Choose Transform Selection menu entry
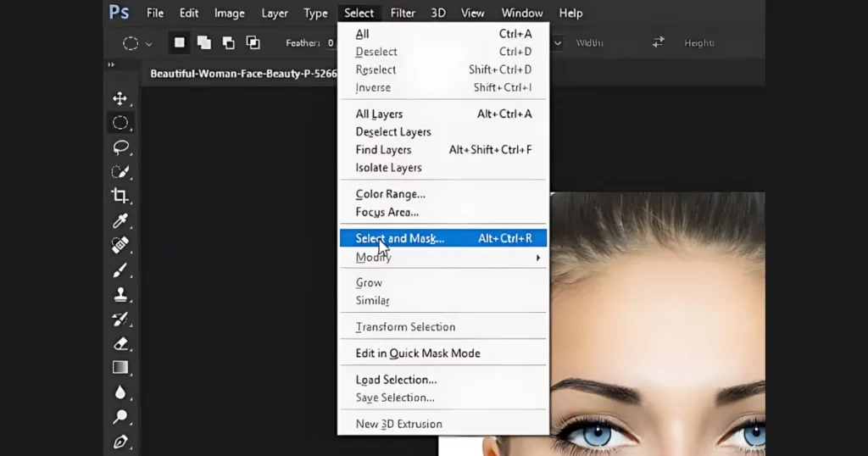The image size is (868, 456). point(442,327)
